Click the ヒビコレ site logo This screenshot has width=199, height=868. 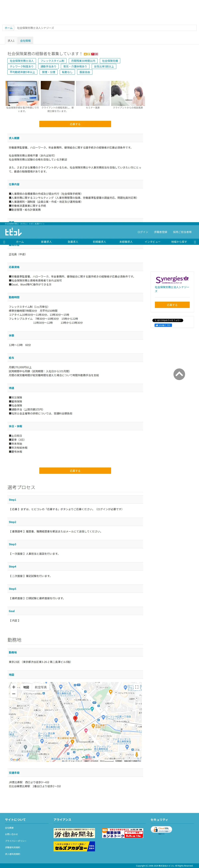click(13, 232)
